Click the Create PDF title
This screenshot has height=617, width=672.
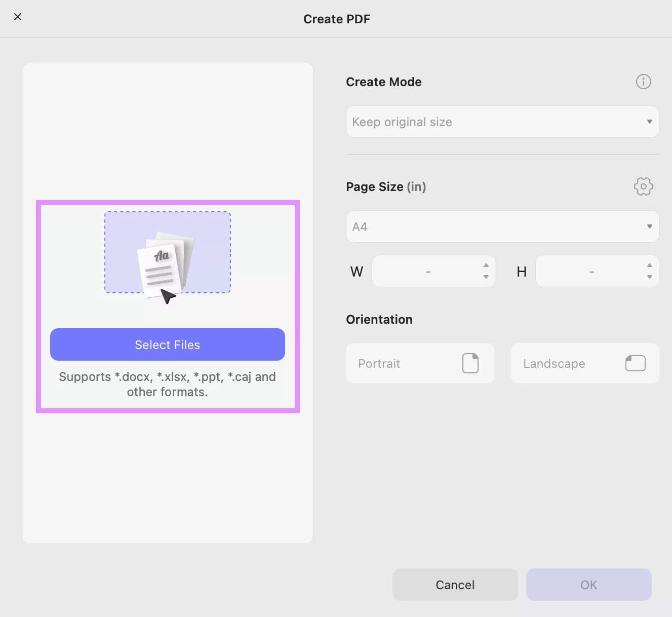click(x=337, y=19)
